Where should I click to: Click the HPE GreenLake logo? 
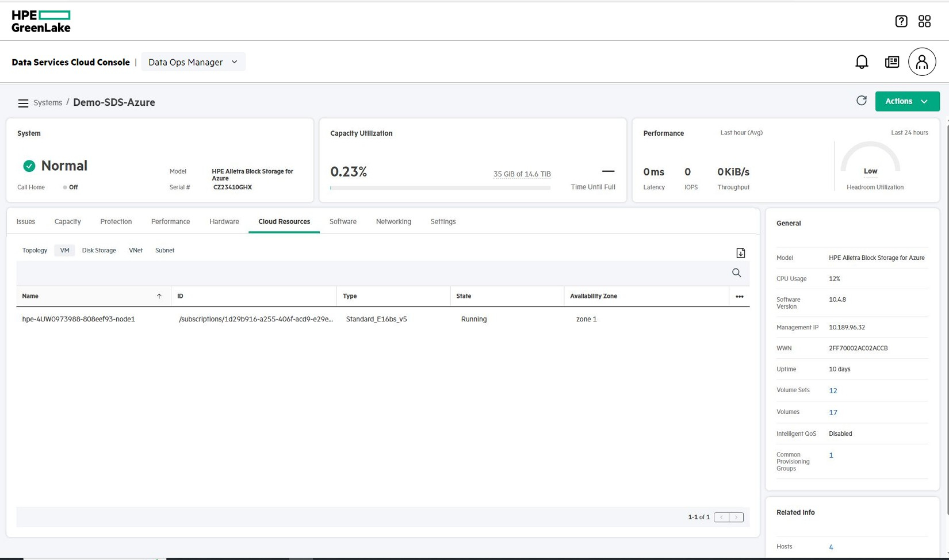click(x=41, y=21)
